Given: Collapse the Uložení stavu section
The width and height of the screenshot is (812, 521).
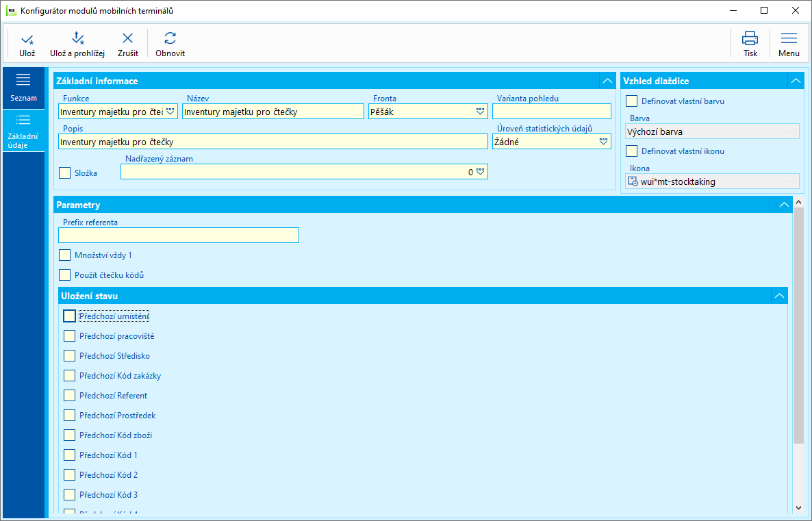Looking at the screenshot, I should pyautogui.click(x=779, y=296).
